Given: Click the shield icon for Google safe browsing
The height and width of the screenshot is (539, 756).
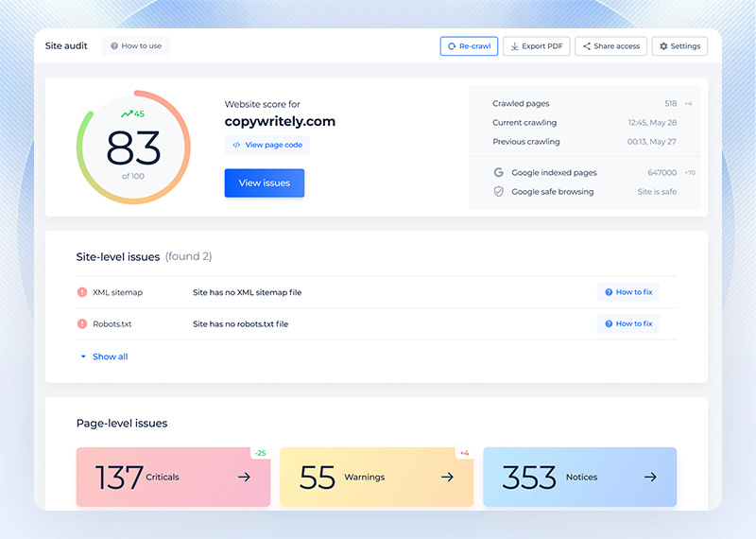Looking at the screenshot, I should click(x=498, y=192).
